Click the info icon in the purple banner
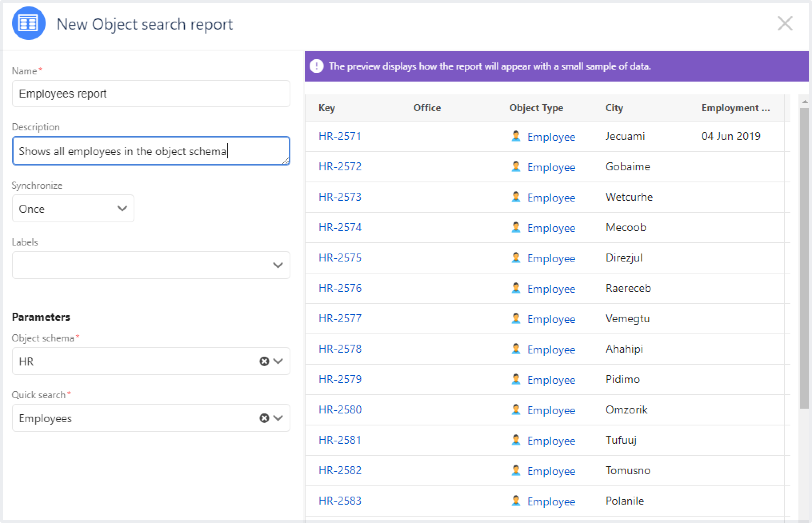The image size is (812, 523). (x=316, y=66)
